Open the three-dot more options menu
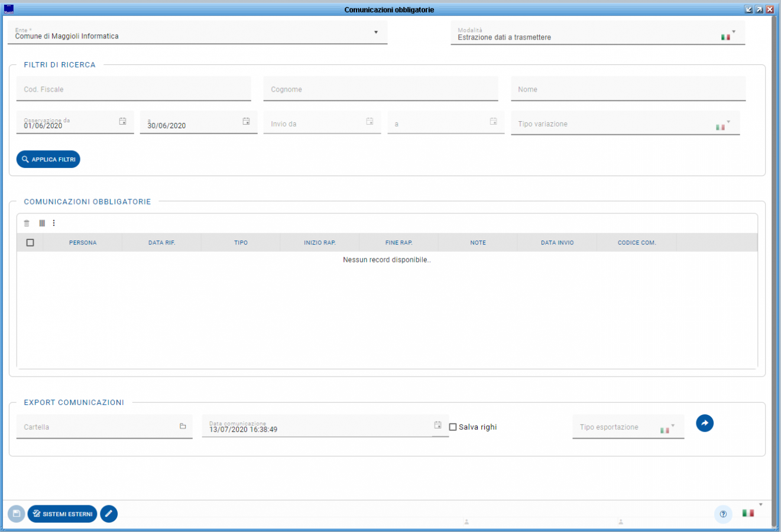Screen dimensions: 781x532 point(54,223)
